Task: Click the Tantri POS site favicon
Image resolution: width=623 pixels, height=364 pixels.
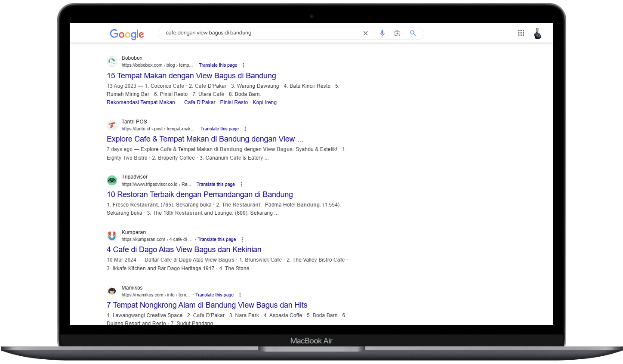Action: 112,125
